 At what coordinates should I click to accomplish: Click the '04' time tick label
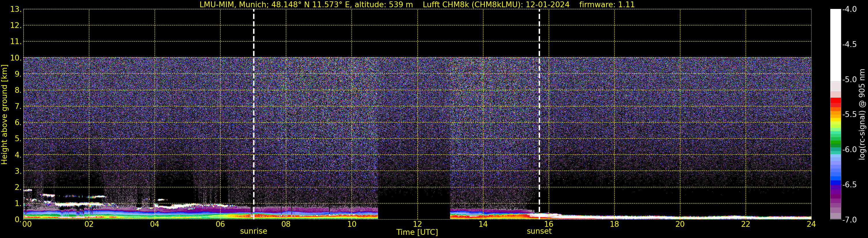[x=155, y=224]
